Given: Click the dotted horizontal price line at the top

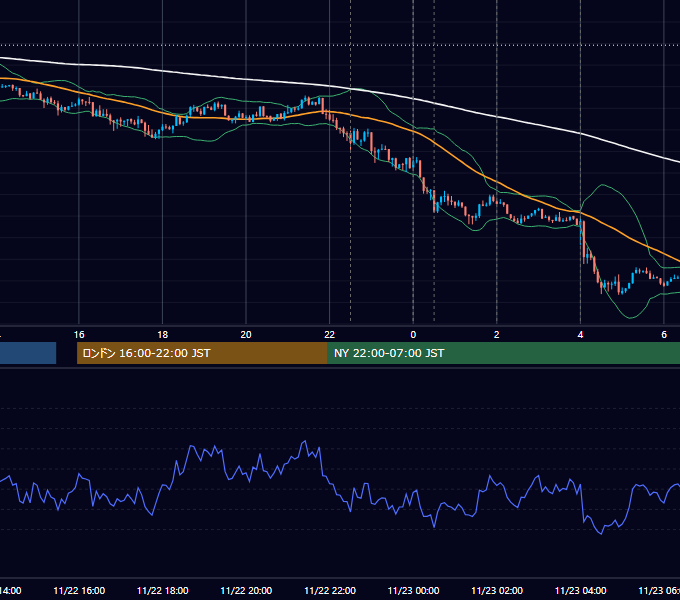Looking at the screenshot, I should (x=340, y=45).
